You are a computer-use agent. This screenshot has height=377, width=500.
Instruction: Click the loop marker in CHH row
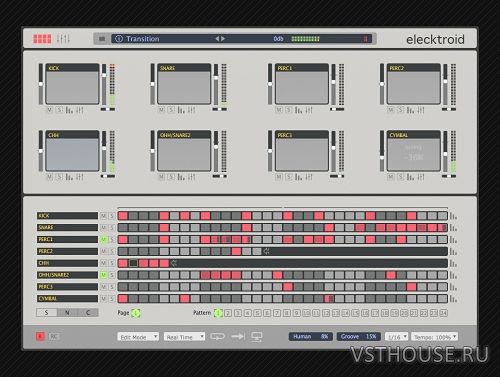click(x=174, y=263)
